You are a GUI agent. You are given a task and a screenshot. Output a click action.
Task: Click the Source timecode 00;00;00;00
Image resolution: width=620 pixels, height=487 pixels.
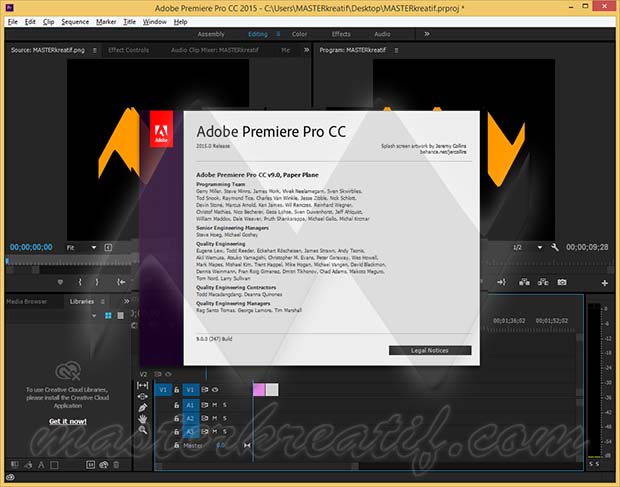(31, 247)
